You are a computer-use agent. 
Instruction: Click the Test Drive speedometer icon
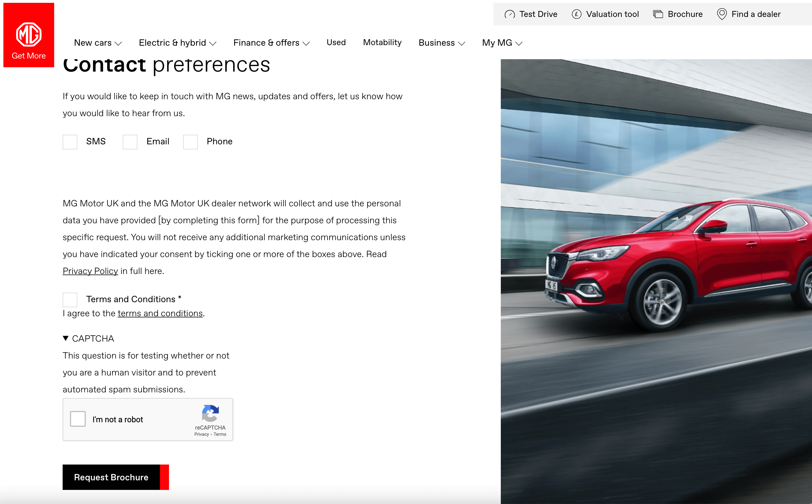(x=510, y=14)
